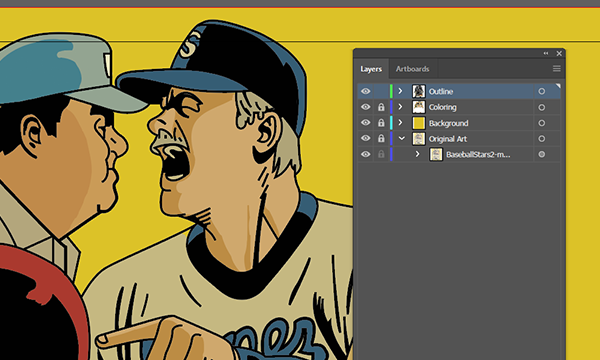Viewport: 600px width, 360px height.
Task: Toggle visibility of Original Art layer
Action: [x=366, y=138]
